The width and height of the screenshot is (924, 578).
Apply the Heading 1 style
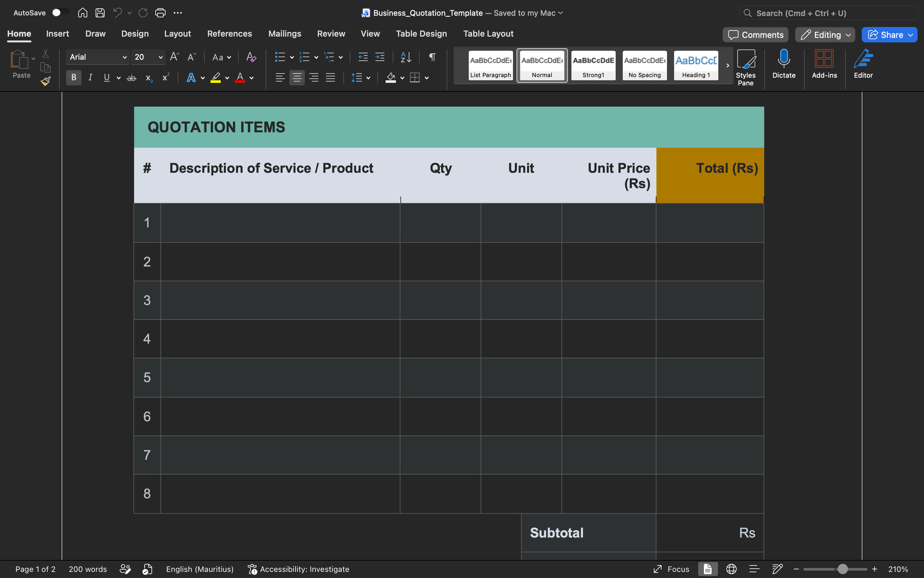696,66
